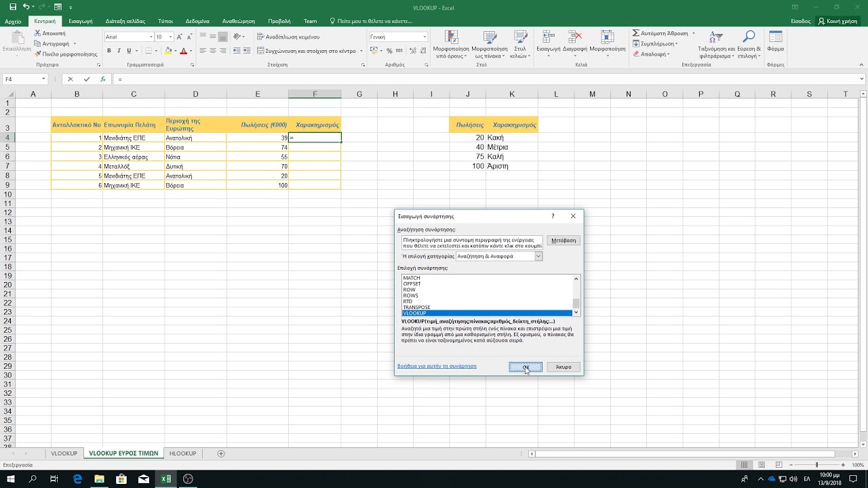This screenshot has height=488, width=868.
Task: Open the number format Γενική dropdown
Action: (x=425, y=37)
